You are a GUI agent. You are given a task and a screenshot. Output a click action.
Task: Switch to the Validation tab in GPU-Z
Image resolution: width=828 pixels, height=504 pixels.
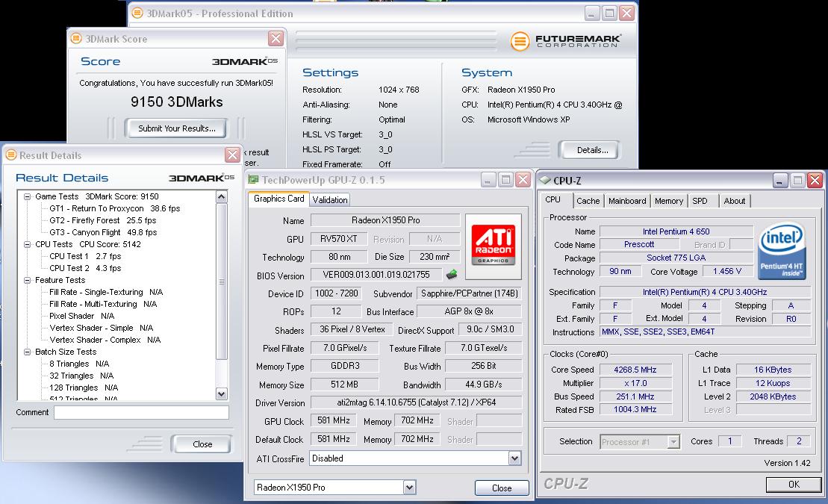coord(329,199)
